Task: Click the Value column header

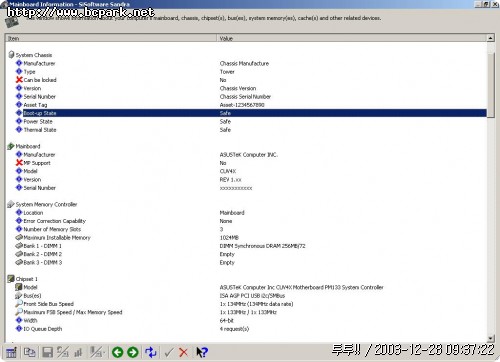Action: click(352, 38)
